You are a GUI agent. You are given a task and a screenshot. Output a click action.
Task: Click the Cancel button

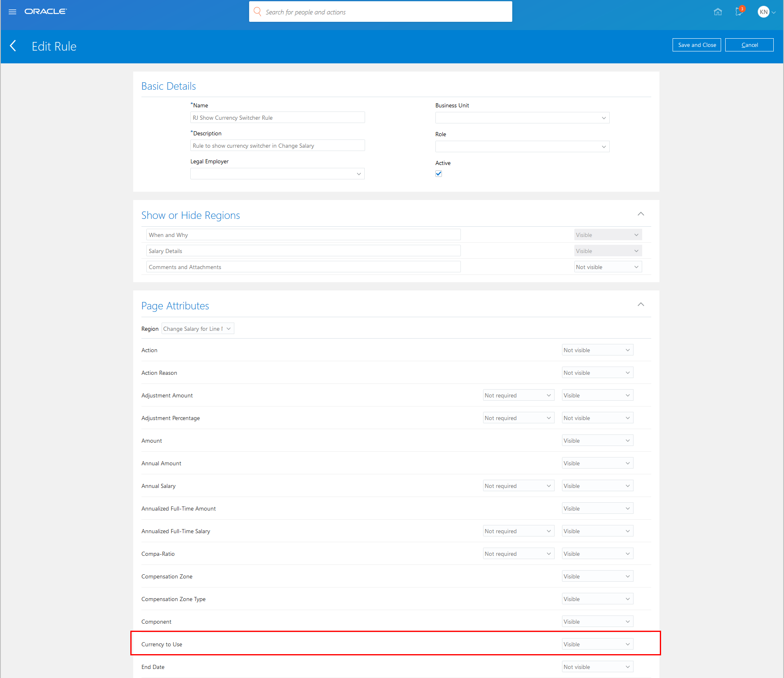coord(749,45)
